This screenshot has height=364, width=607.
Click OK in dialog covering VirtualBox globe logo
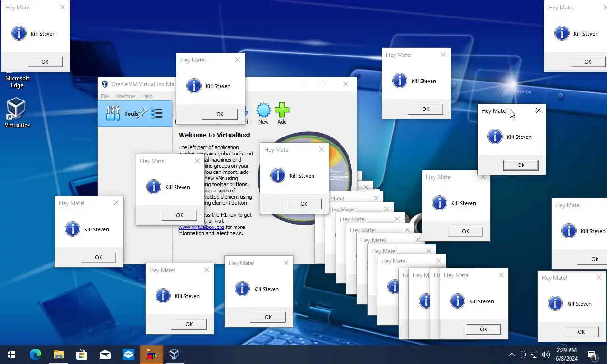click(303, 204)
